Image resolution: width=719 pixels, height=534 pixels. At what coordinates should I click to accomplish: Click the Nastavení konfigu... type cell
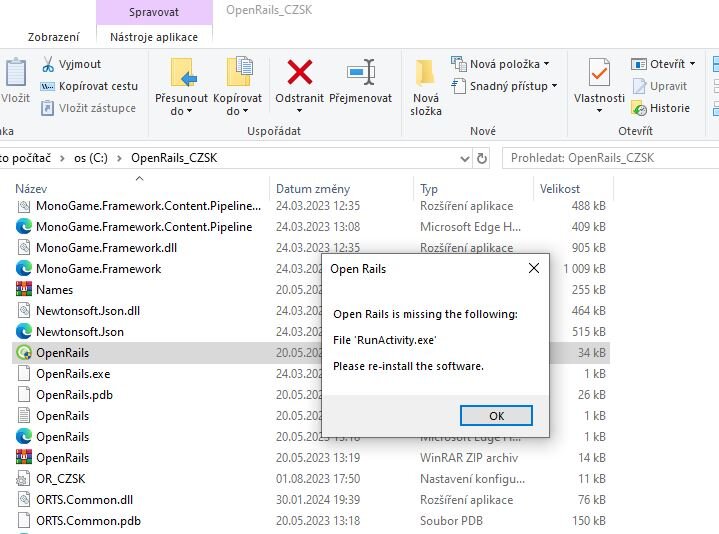pyautogui.click(x=472, y=479)
